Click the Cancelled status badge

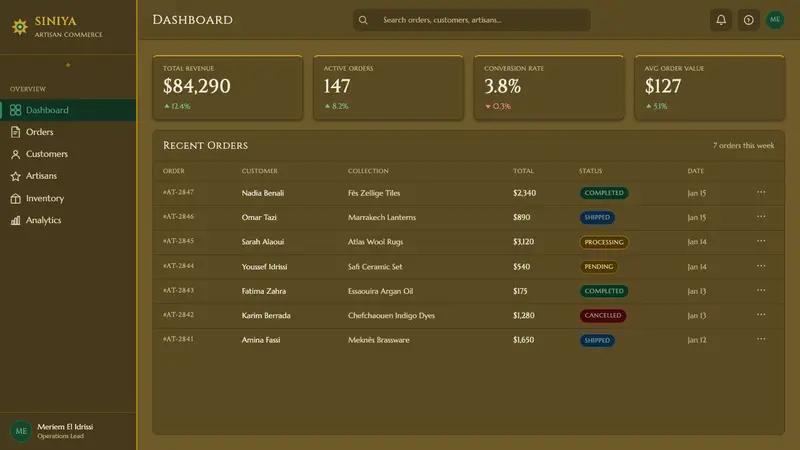[x=603, y=316]
